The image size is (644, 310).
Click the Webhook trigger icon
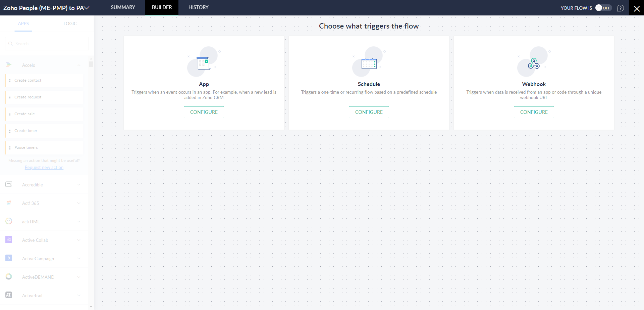point(534,63)
